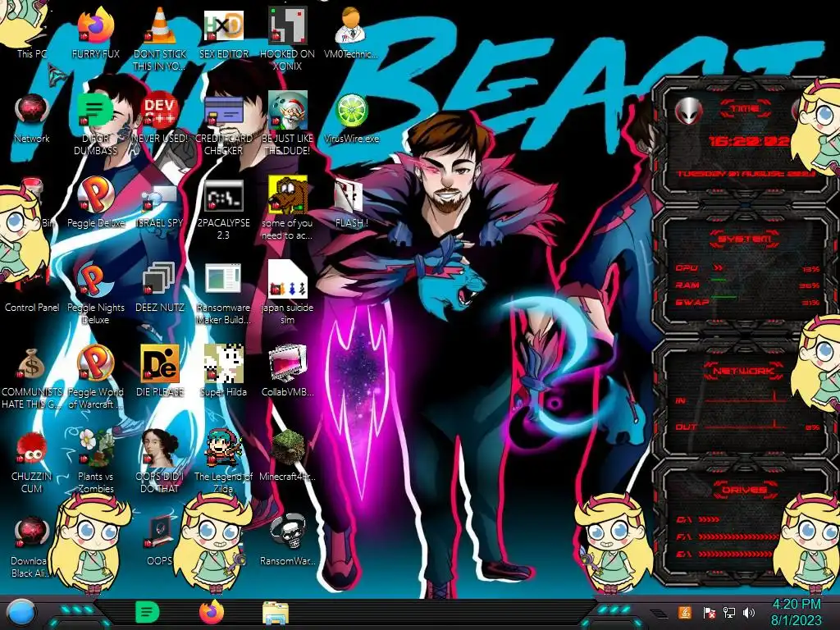
Task: Open the network status tray icon
Action: pos(729,613)
